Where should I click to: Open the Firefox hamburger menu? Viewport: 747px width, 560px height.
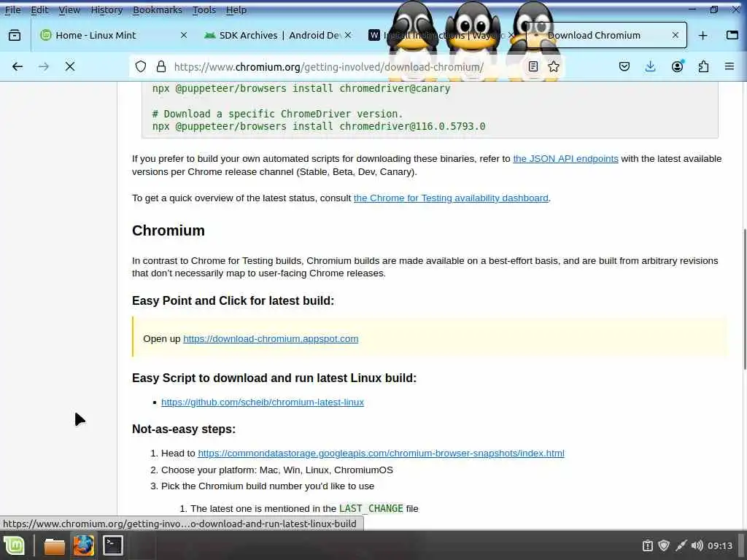(729, 66)
